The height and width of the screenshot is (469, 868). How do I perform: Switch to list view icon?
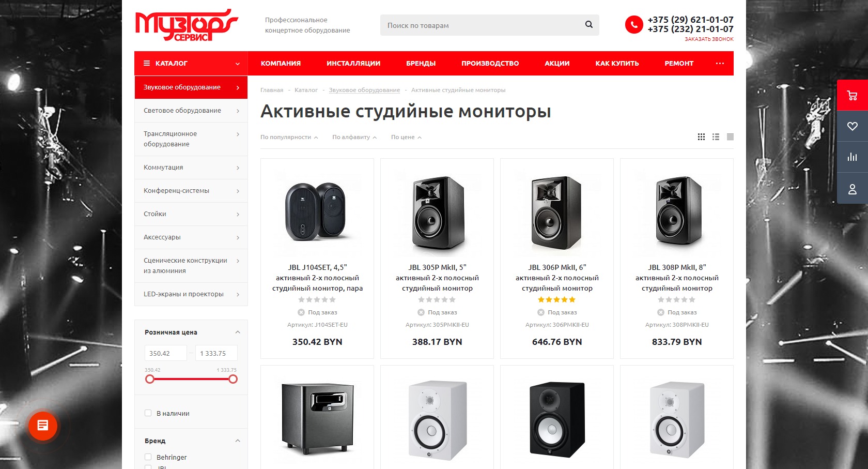(x=716, y=137)
